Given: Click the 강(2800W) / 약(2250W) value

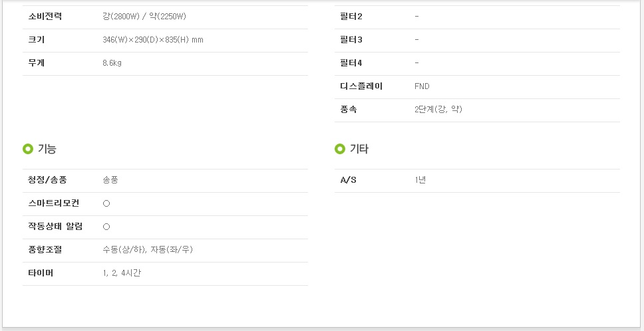Looking at the screenshot, I should pos(144,16).
